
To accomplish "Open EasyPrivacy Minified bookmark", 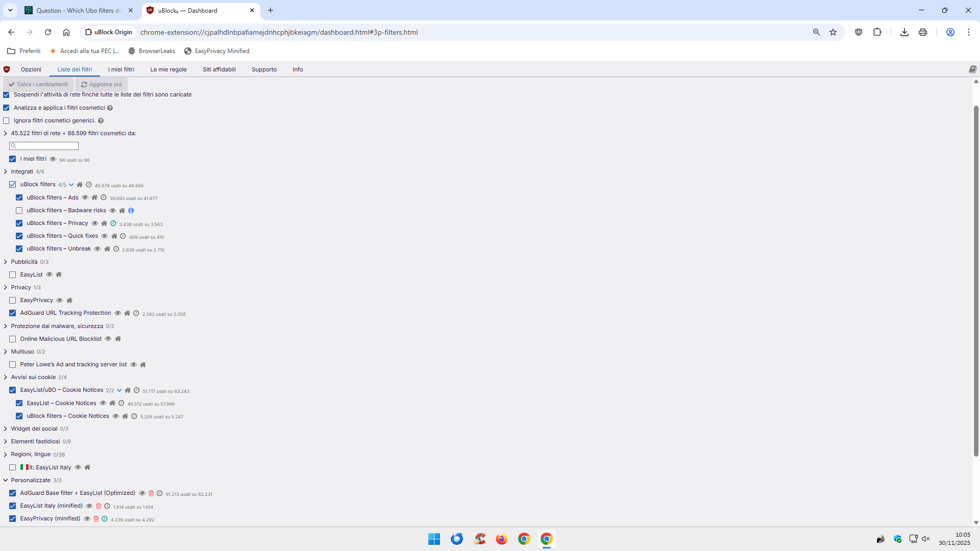I will (217, 51).
